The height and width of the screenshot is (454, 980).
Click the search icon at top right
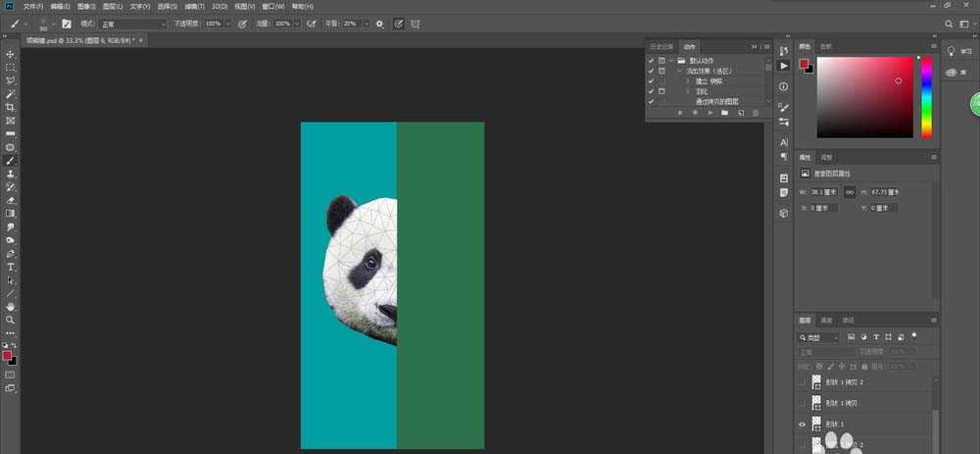pyautogui.click(x=948, y=23)
